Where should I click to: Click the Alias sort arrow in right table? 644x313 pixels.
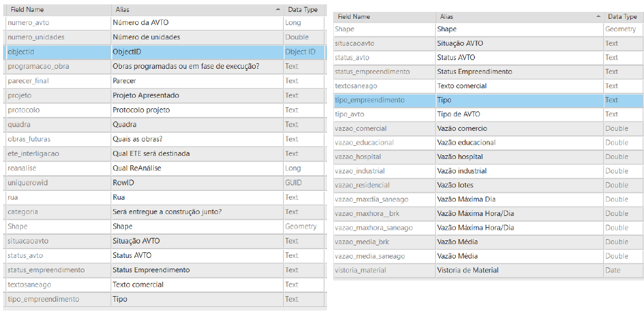tap(599, 17)
